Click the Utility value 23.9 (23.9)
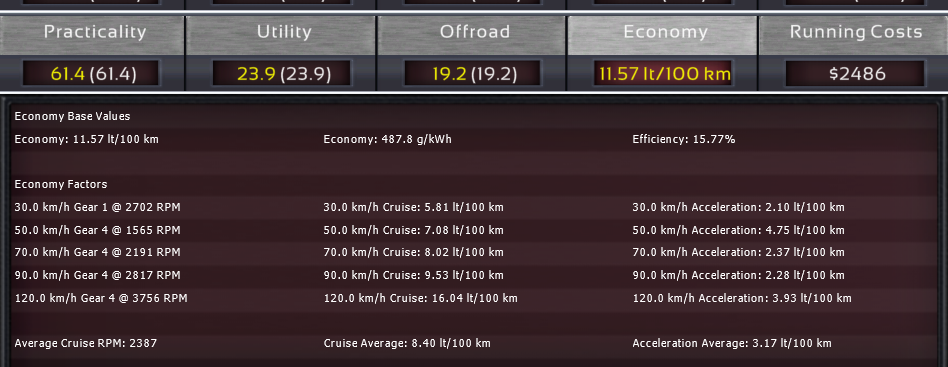This screenshot has height=367, width=948. 281,74
